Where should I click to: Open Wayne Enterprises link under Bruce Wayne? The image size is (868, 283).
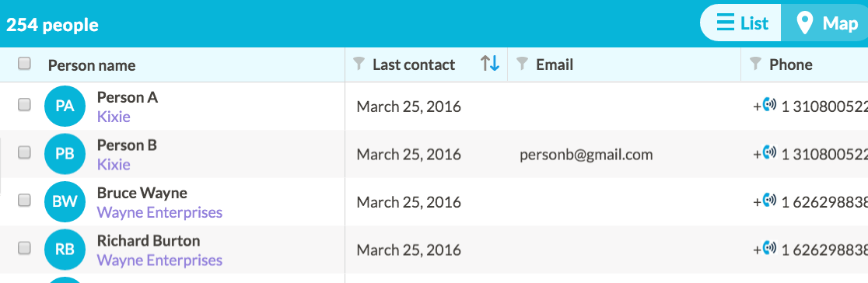[x=159, y=212]
